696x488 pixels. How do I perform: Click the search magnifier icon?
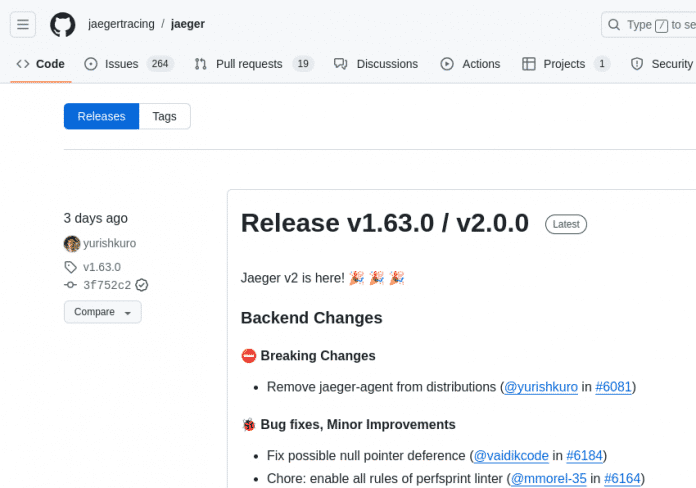click(614, 24)
